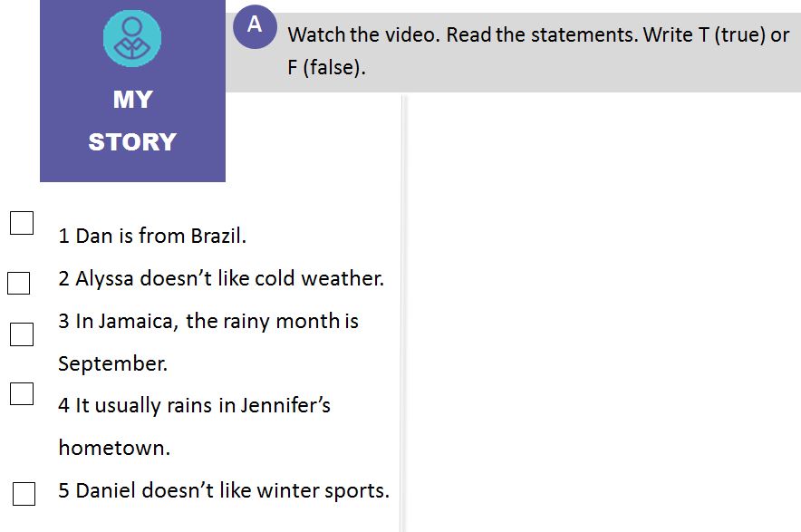Click the word "September." in statement 3
The image size is (801, 532).
[112, 364]
